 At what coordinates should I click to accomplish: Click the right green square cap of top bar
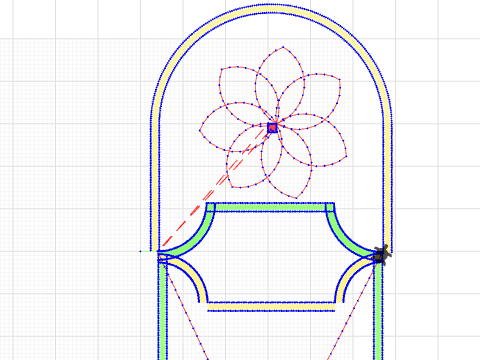point(330,207)
